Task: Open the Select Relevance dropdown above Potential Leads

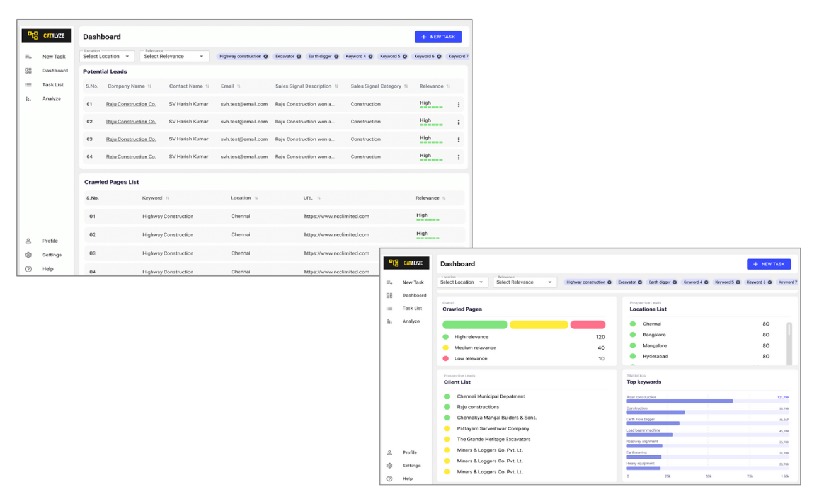Action: coord(174,57)
